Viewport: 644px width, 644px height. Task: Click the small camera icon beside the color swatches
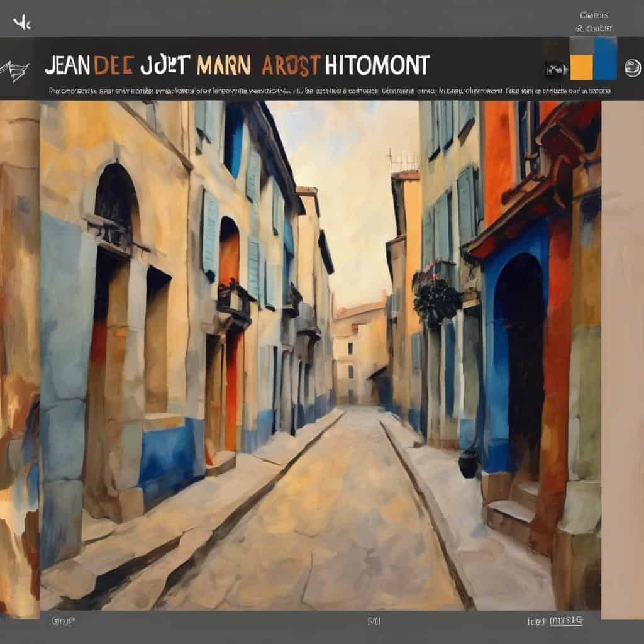coord(556,70)
